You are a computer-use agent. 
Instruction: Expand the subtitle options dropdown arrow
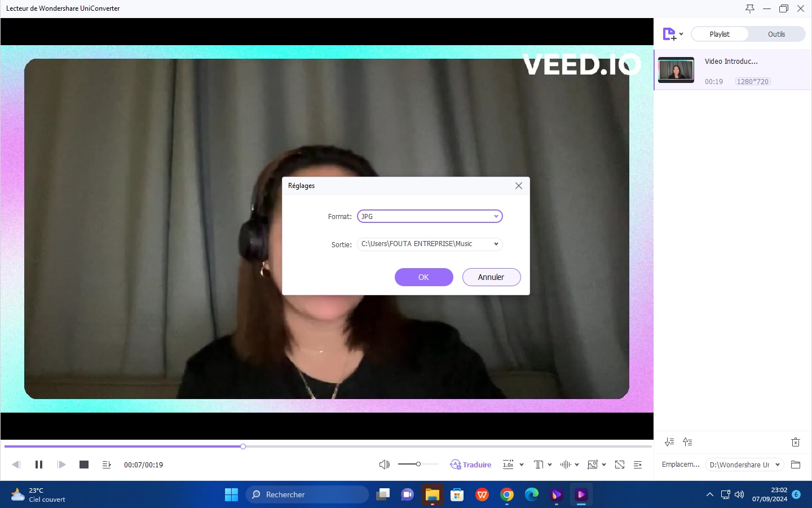pos(550,465)
